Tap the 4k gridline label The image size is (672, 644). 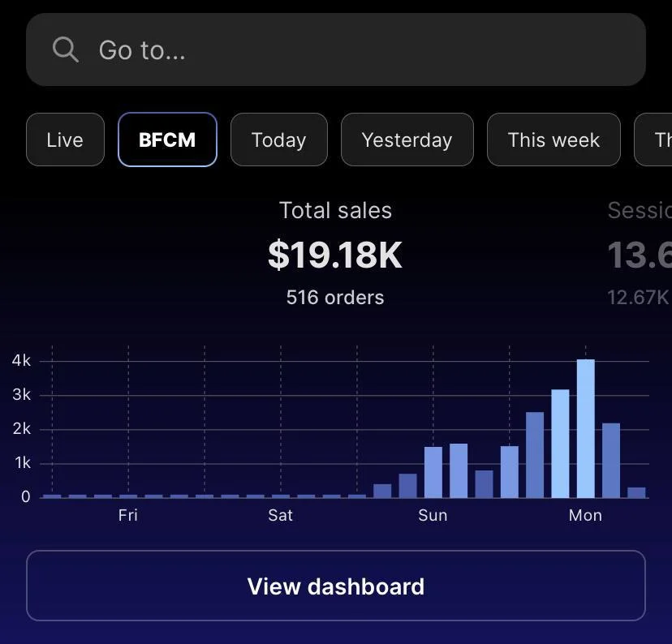coord(21,361)
